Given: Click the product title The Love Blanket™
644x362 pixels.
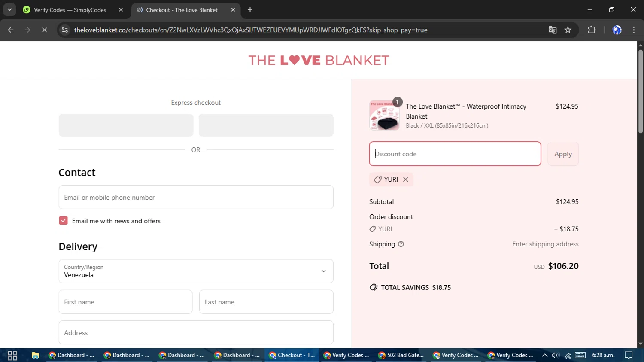Looking at the screenshot, I should pyautogui.click(x=466, y=111).
